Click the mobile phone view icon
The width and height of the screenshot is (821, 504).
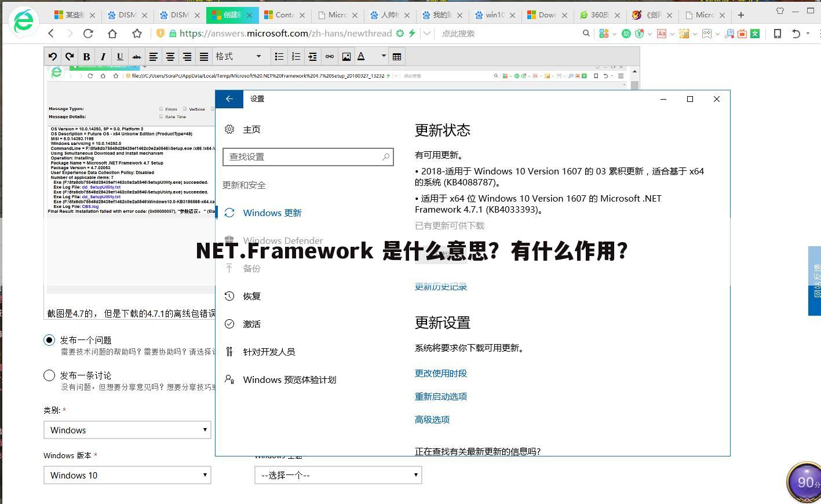(x=778, y=34)
